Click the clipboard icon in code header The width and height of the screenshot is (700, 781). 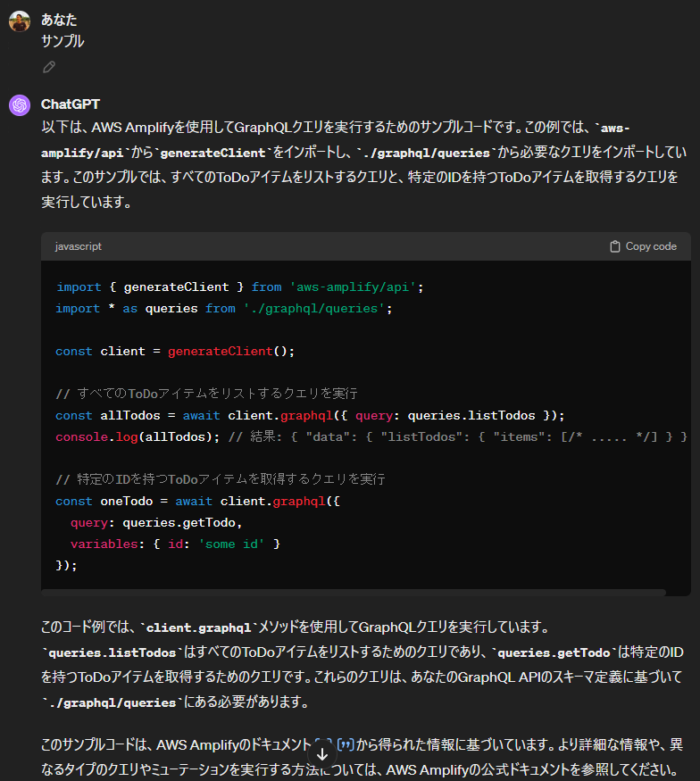(x=615, y=246)
